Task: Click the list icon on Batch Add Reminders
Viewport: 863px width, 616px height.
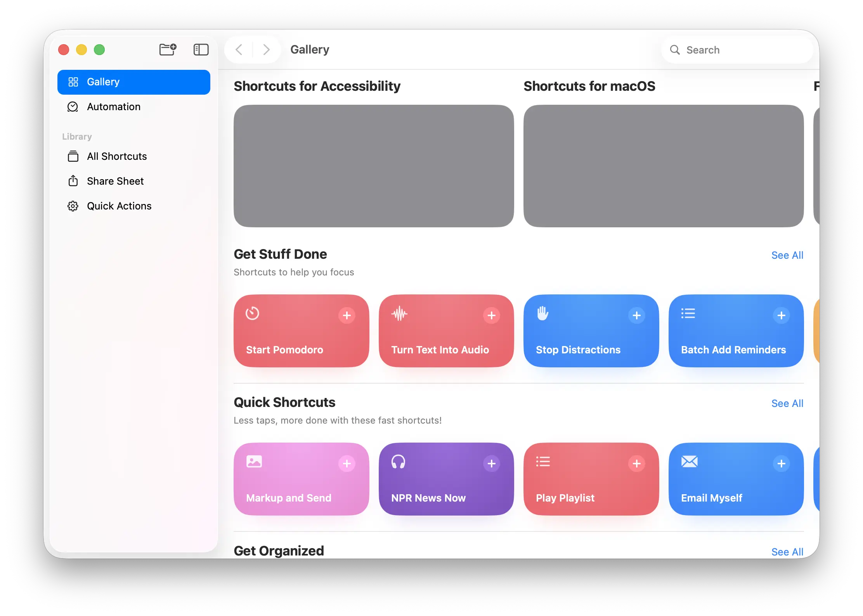Action: [x=688, y=313]
